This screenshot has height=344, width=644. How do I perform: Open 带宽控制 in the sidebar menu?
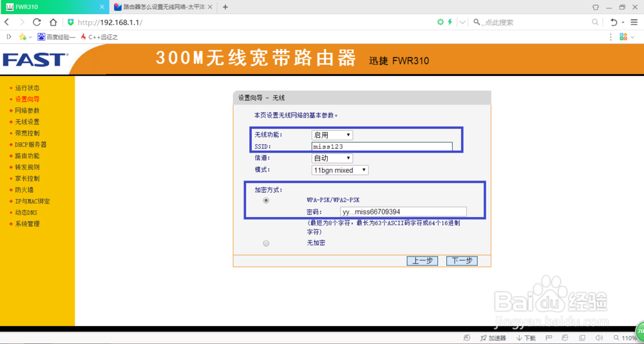pyautogui.click(x=28, y=133)
